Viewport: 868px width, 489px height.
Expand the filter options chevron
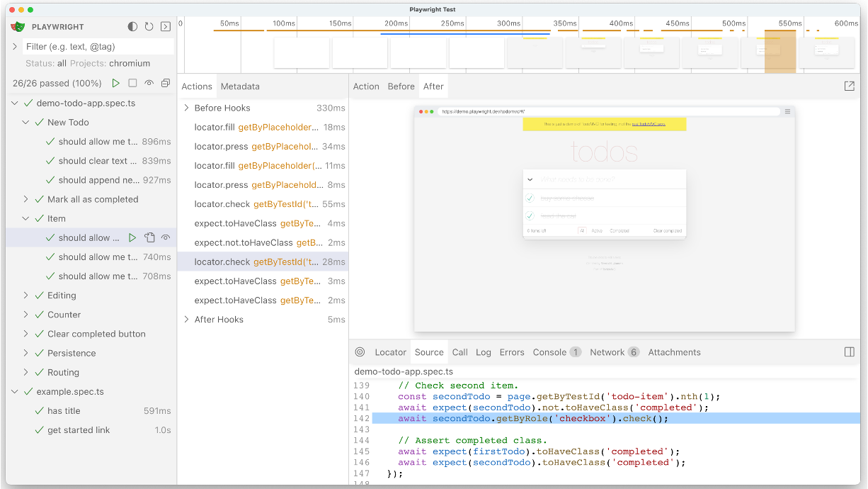pyautogui.click(x=15, y=47)
